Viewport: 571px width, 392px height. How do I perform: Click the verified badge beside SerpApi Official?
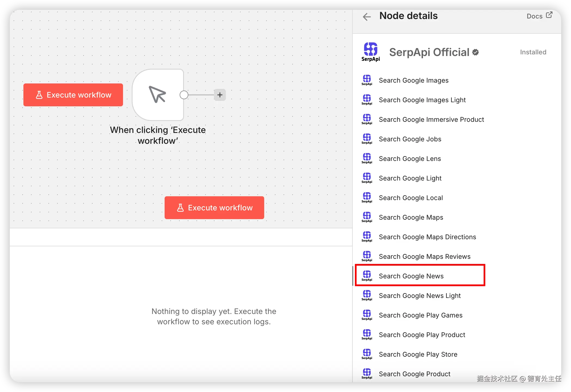[x=475, y=52]
